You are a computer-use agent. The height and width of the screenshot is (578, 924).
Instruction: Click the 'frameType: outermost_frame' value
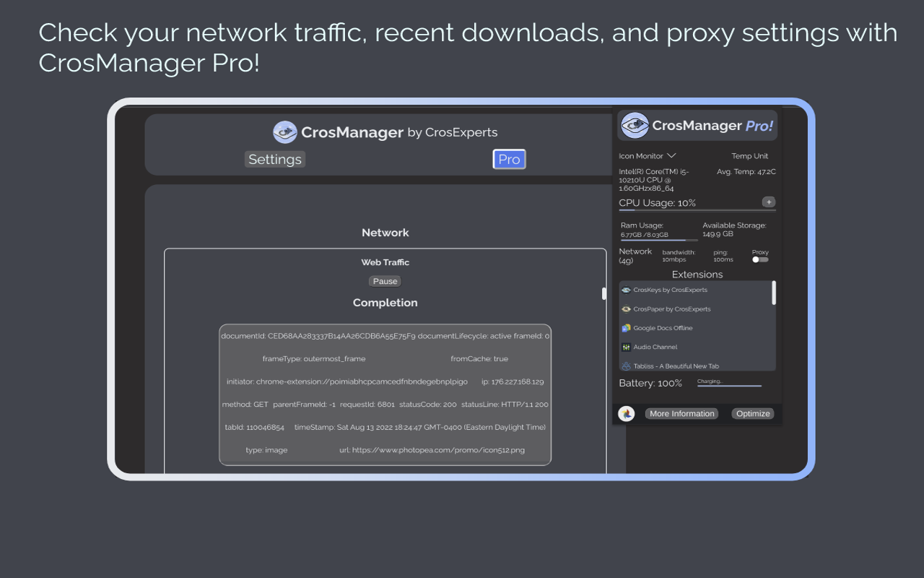coord(314,358)
